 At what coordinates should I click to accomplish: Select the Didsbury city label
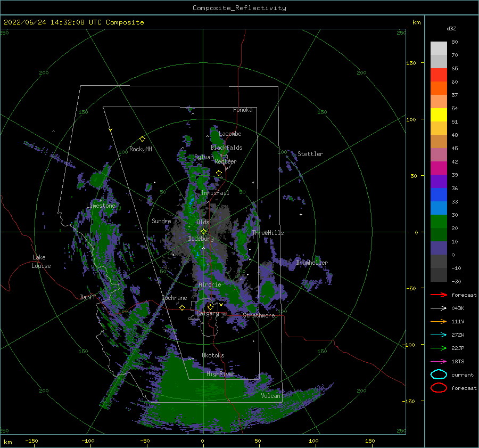[201, 239]
